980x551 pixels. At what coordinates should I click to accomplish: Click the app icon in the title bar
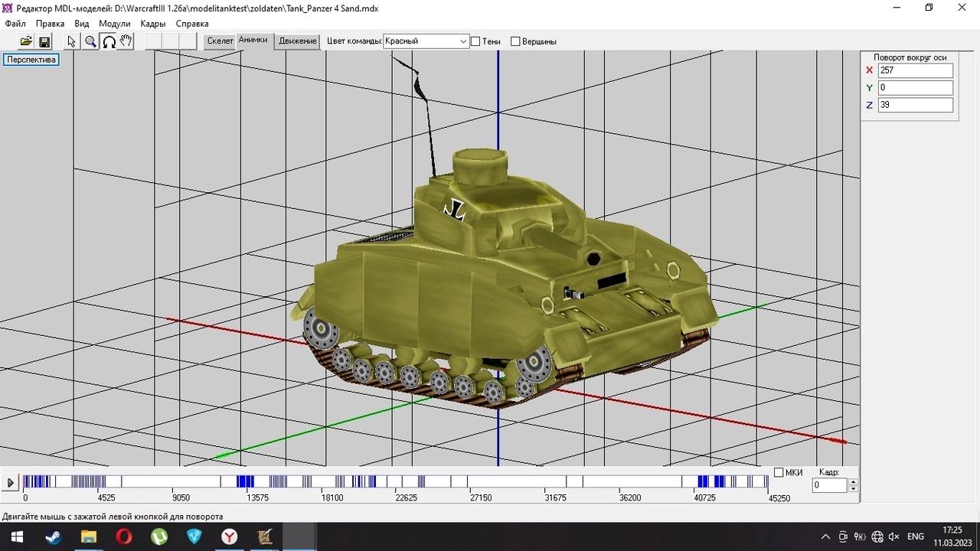(7, 8)
